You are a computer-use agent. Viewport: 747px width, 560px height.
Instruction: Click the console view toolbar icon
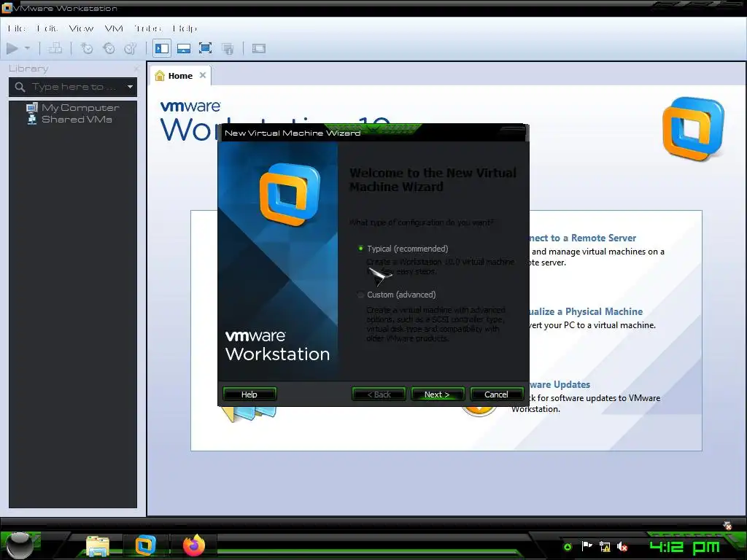tap(259, 48)
